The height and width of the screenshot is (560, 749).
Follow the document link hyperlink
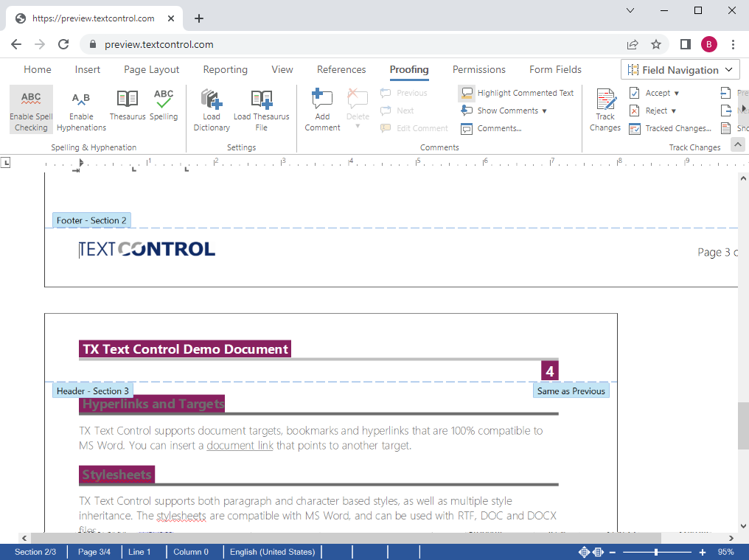[240, 446]
